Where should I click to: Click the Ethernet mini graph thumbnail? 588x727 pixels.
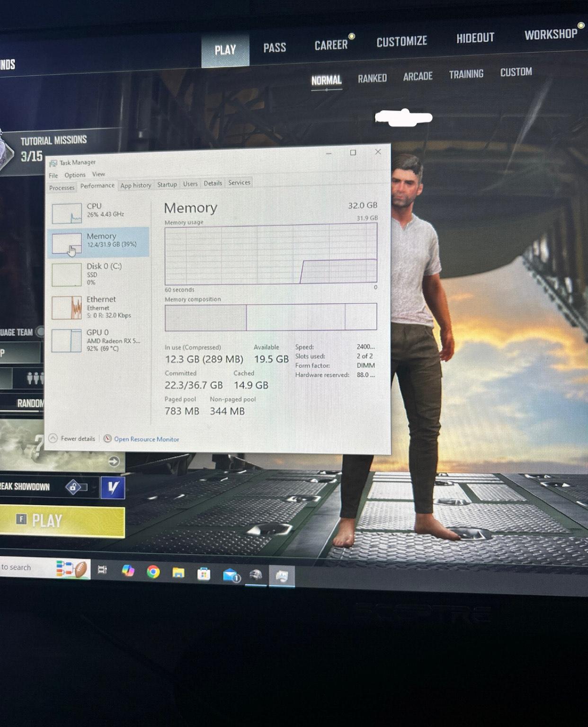[x=67, y=308]
